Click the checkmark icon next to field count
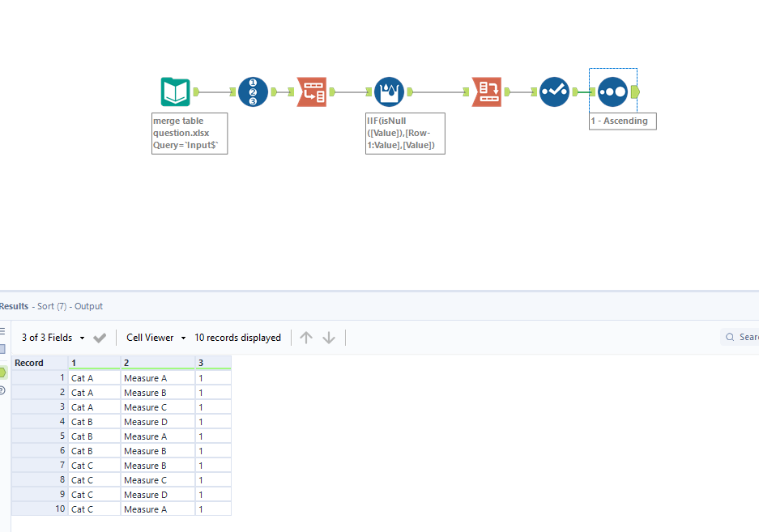The height and width of the screenshot is (532, 759). click(x=99, y=338)
